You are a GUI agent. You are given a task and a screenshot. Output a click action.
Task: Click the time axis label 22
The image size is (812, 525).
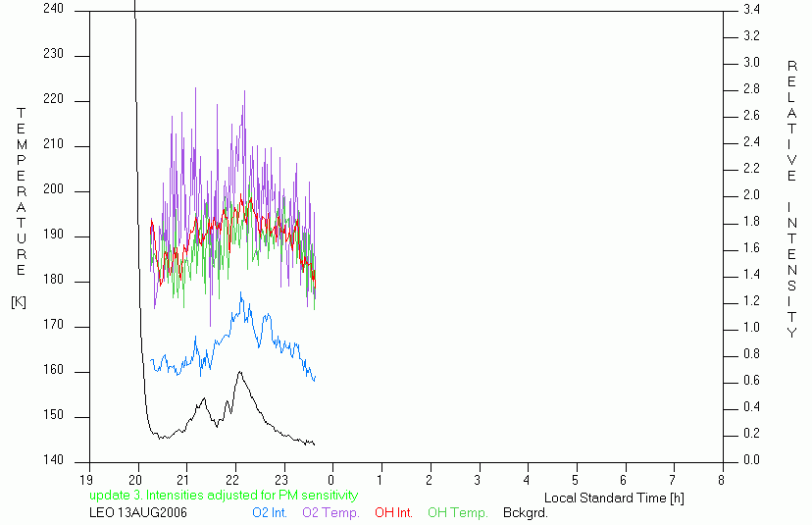tap(232, 480)
